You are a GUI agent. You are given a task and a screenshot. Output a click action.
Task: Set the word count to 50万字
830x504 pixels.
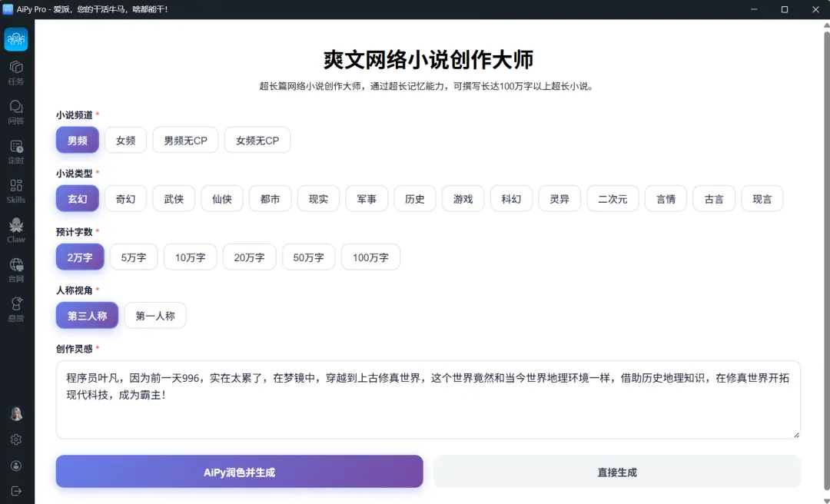[x=309, y=257]
